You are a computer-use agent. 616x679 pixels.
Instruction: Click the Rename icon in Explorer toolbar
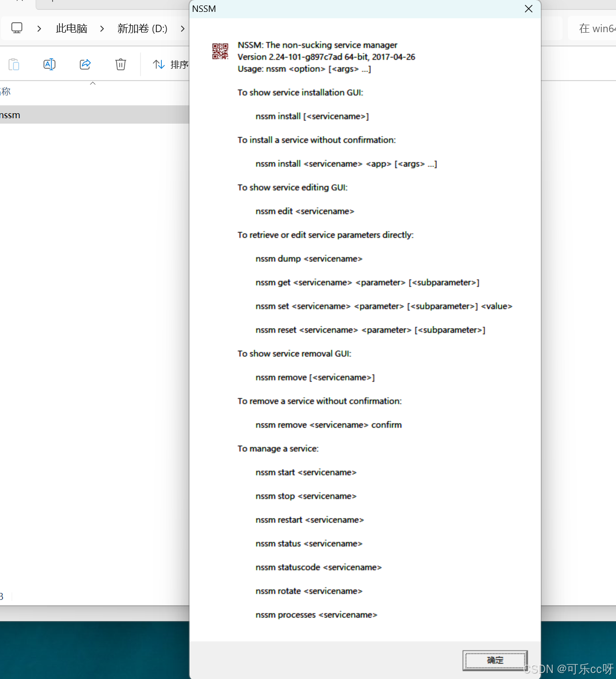click(49, 64)
